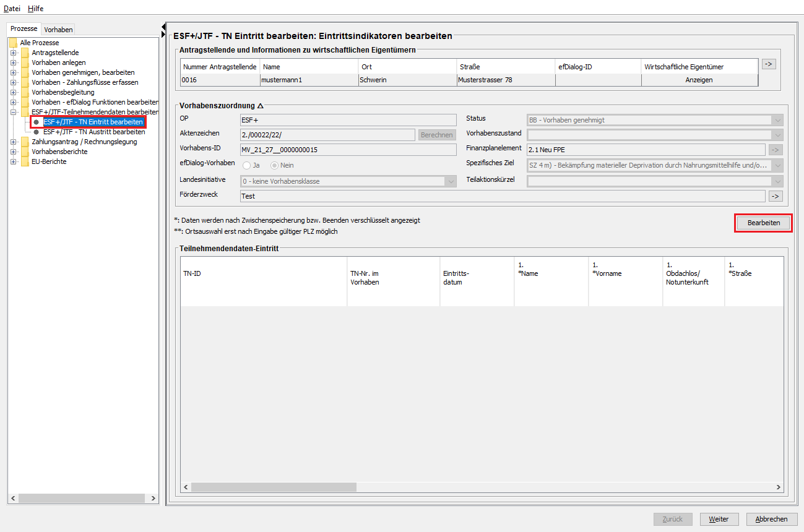Open the Teilaktionskürzel dropdown
The height and width of the screenshot is (532, 804).
[x=777, y=181]
